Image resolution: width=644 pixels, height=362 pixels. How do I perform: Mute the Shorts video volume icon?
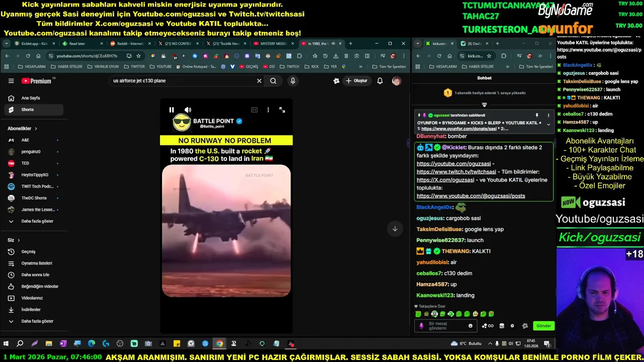[188, 110]
